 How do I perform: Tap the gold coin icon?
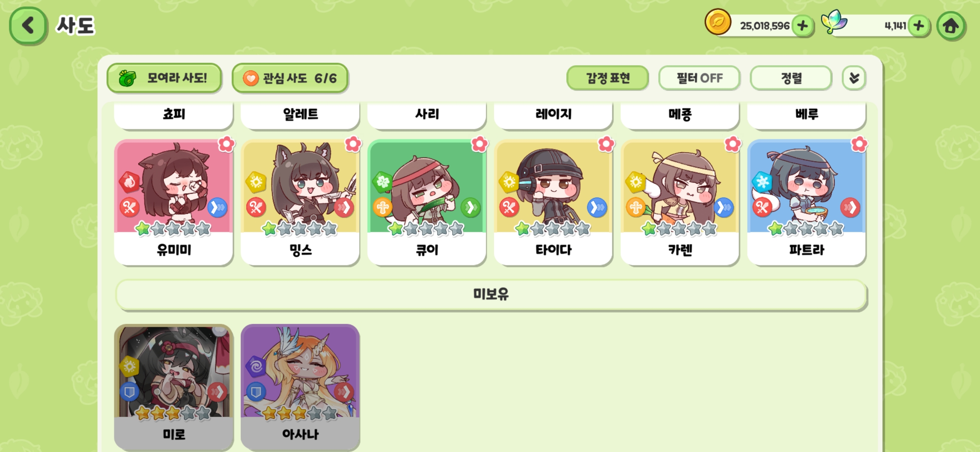coord(718,22)
